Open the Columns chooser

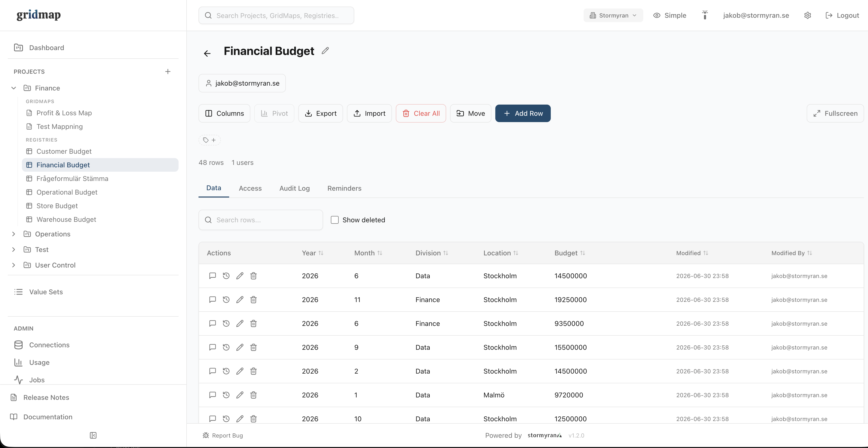[224, 114]
